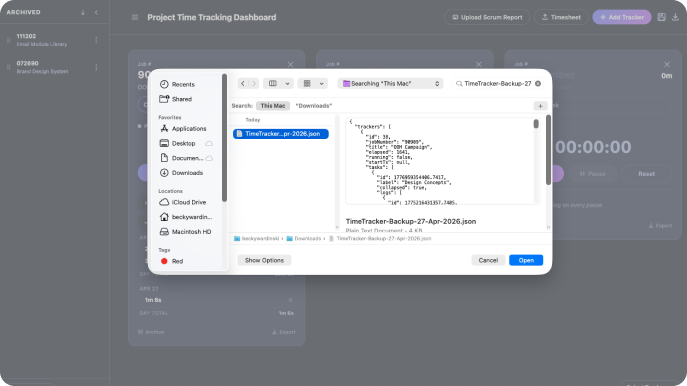Close the first tracker card
Viewport: 687px width, 386px height.
pos(290,64)
